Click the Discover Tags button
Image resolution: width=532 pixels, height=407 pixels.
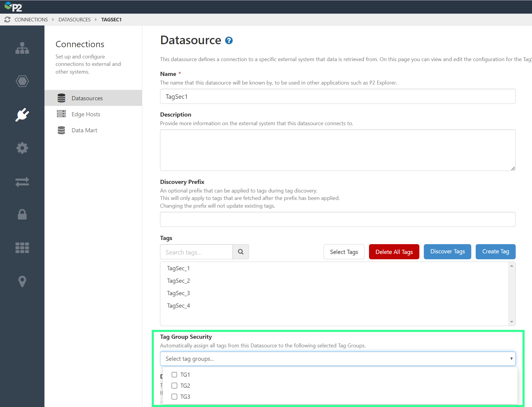tap(447, 252)
